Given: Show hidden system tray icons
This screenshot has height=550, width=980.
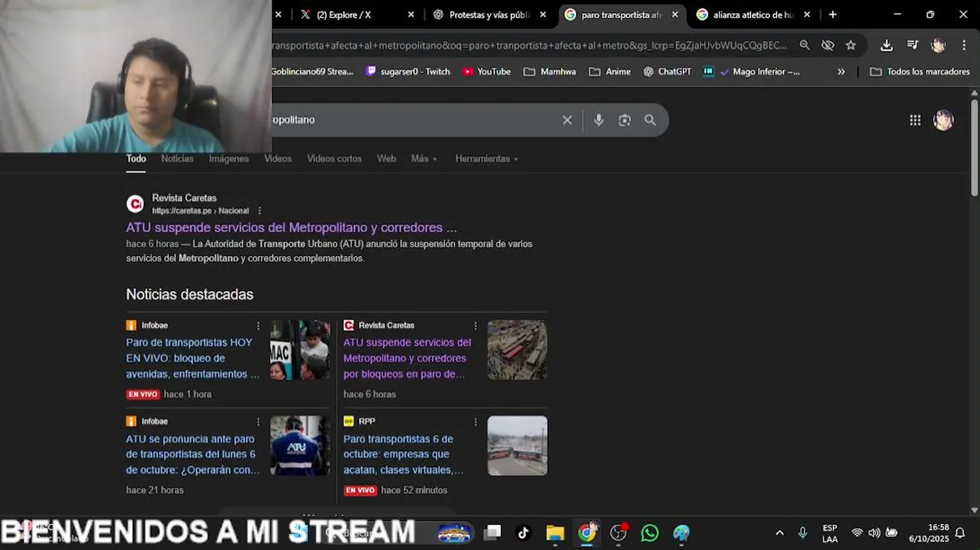Looking at the screenshot, I should (779, 533).
